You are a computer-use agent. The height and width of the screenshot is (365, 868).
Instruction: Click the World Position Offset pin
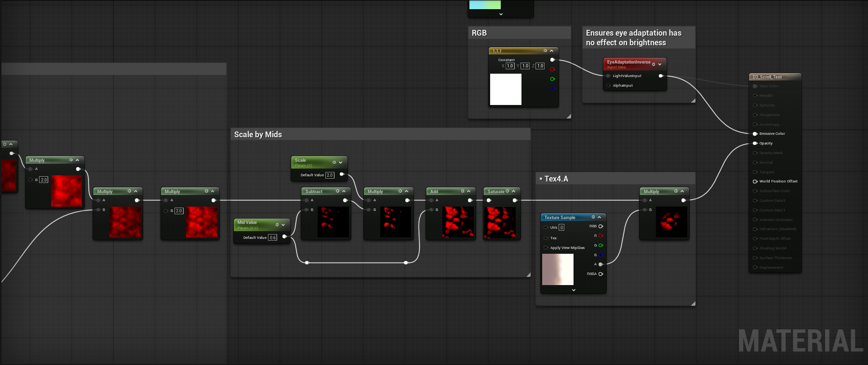click(755, 182)
